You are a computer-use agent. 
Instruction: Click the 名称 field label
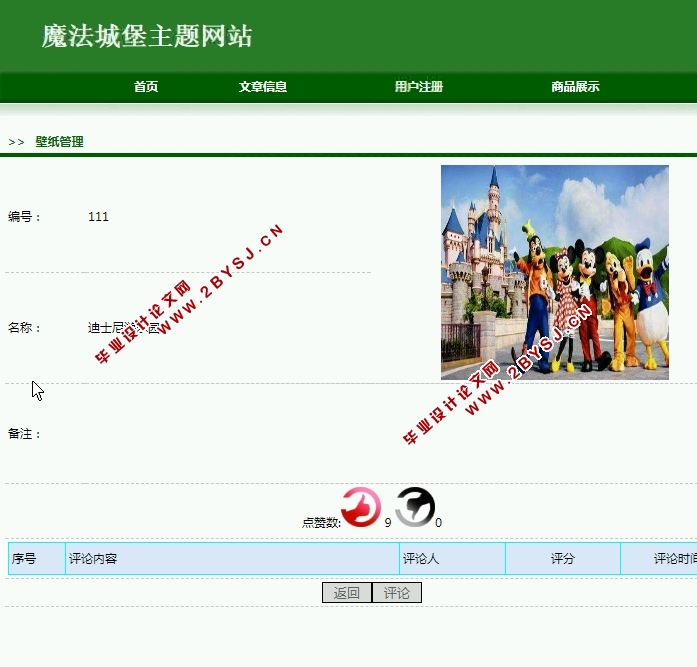tap(24, 328)
